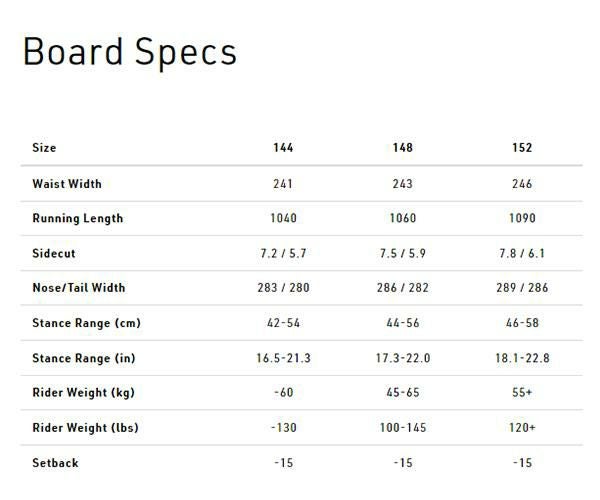Click the Running Length row label
The width and height of the screenshot is (600, 500).
[x=77, y=218]
